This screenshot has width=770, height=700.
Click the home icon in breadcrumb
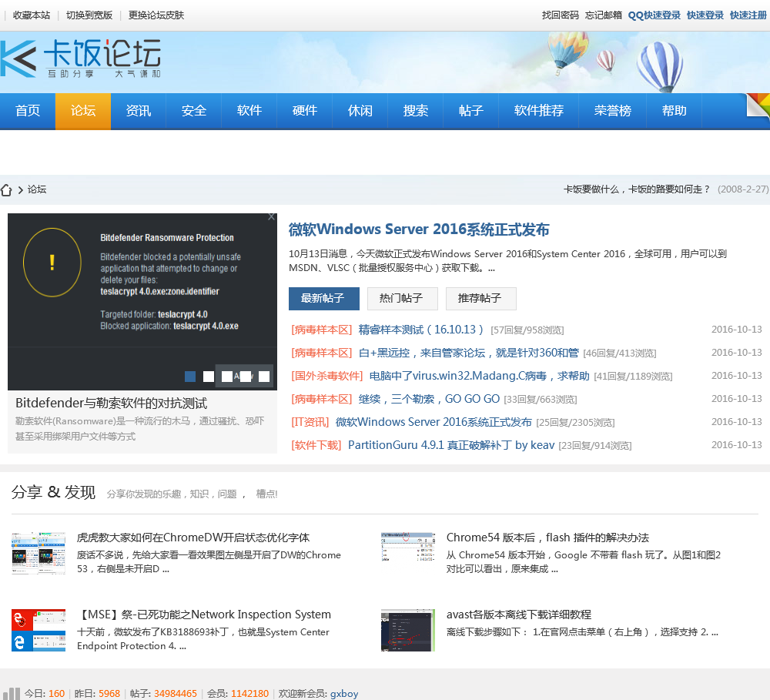(x=6, y=190)
